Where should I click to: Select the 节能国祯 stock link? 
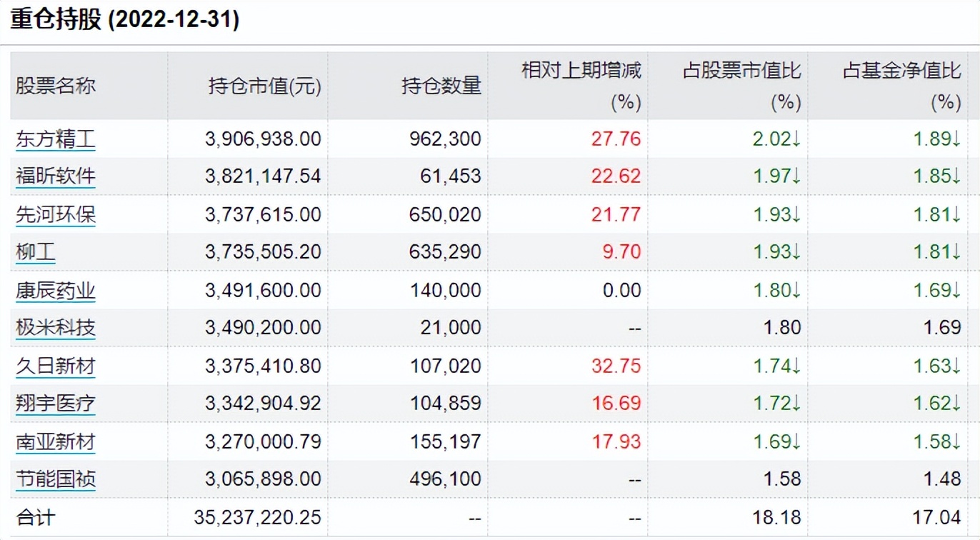click(54, 479)
